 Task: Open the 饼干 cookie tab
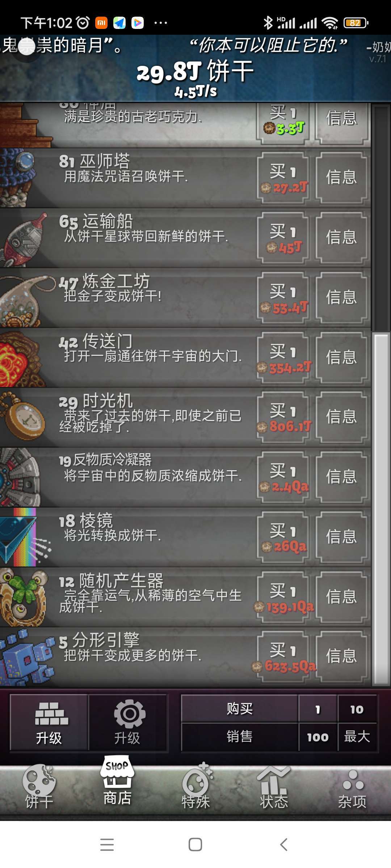coord(39,787)
